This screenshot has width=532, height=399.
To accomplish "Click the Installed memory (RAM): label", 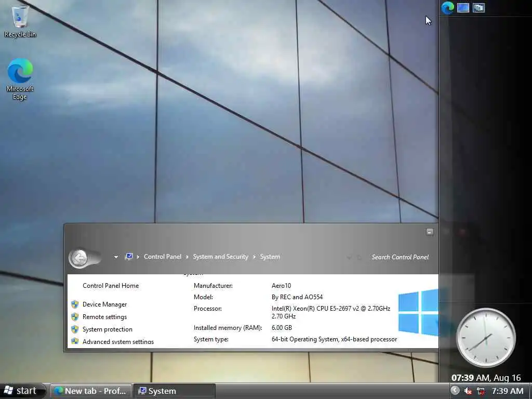I will [x=228, y=328].
